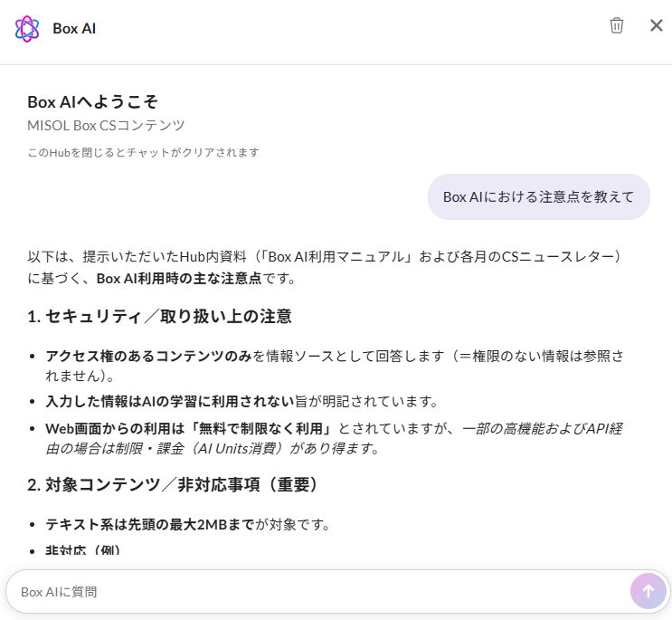Click the notice about closing the Hub
Image resolution: width=672 pixels, height=620 pixels.
tap(143, 152)
